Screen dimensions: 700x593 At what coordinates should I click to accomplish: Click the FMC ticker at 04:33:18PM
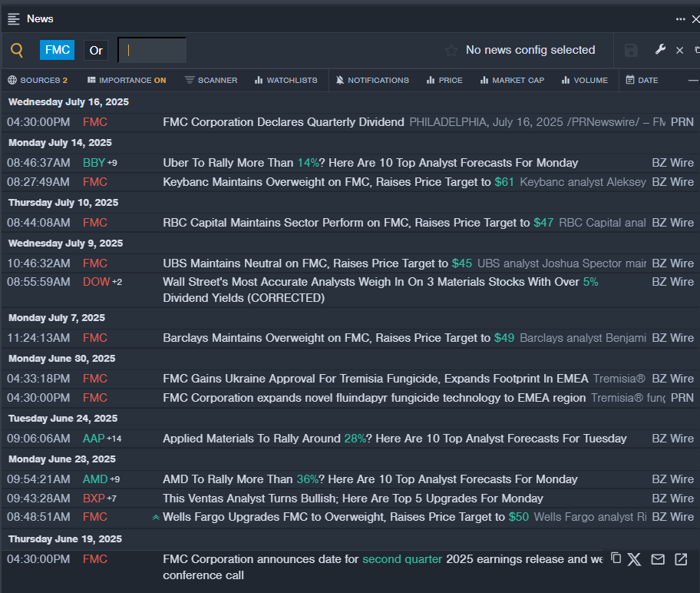pyautogui.click(x=95, y=379)
